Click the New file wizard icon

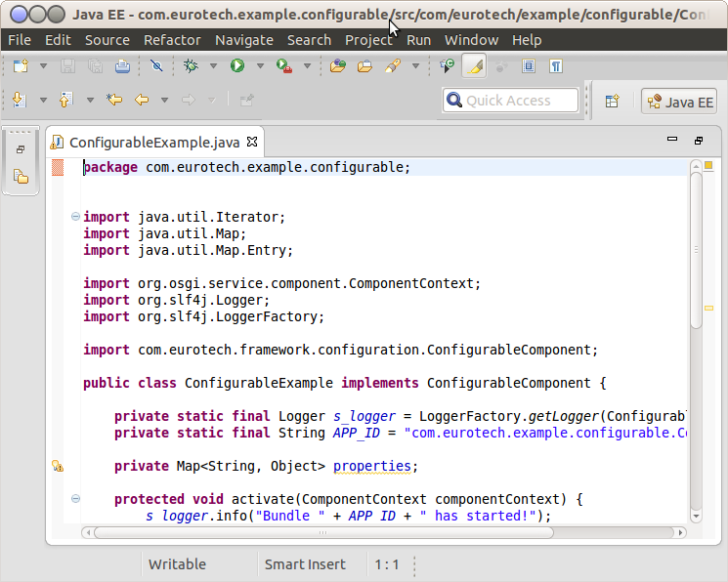click(21, 66)
